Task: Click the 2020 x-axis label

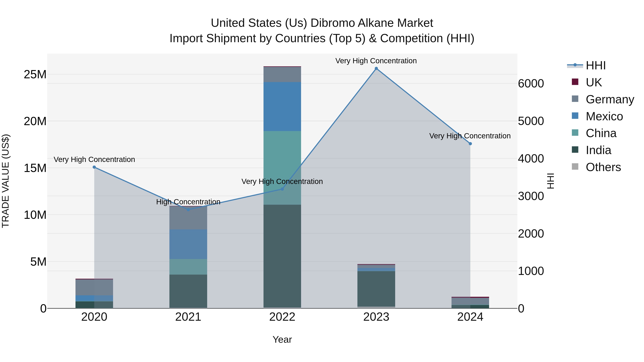Action: tap(94, 317)
